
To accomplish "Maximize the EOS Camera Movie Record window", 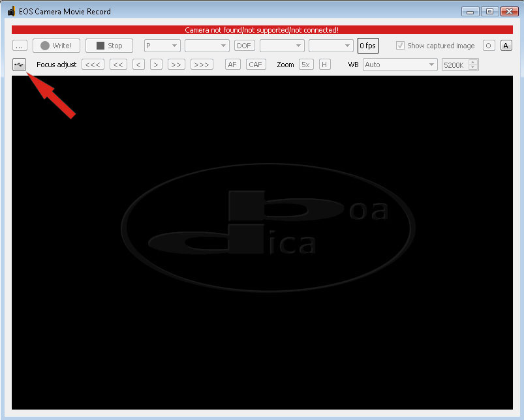I will (489, 12).
